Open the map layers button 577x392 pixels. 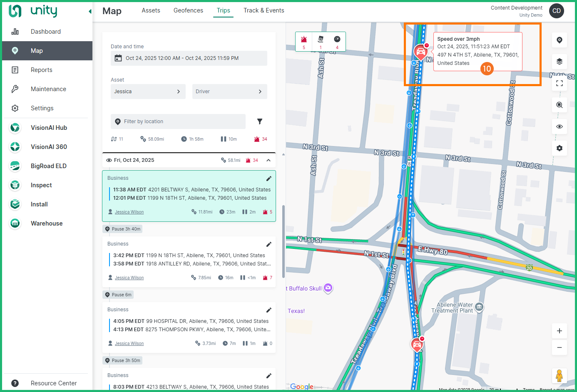point(559,62)
